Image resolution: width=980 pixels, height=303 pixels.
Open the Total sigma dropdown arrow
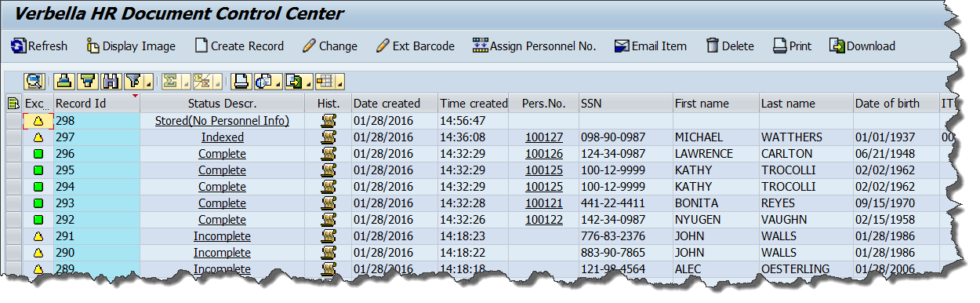click(186, 81)
